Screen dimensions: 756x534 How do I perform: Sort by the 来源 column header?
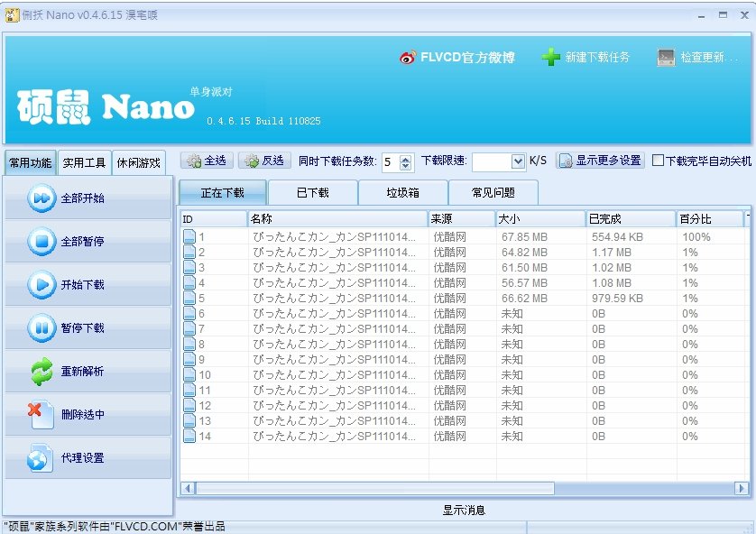pyautogui.click(x=462, y=219)
